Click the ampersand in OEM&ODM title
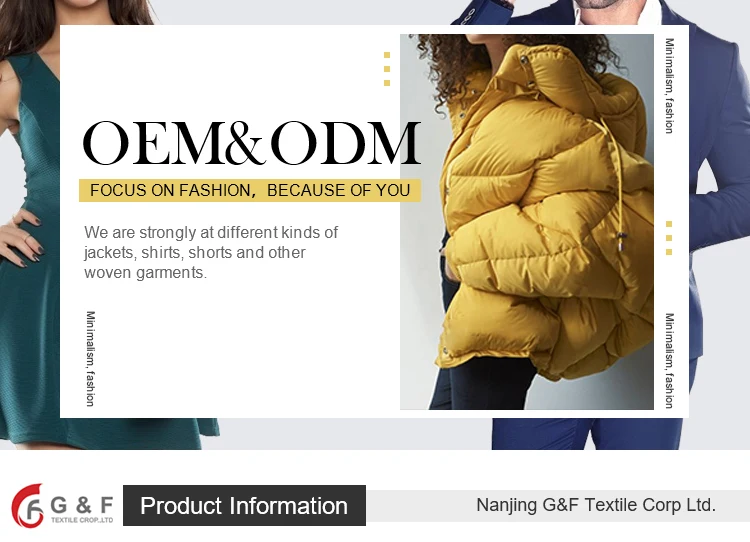Screen dimensions: 750x542 (x=244, y=143)
